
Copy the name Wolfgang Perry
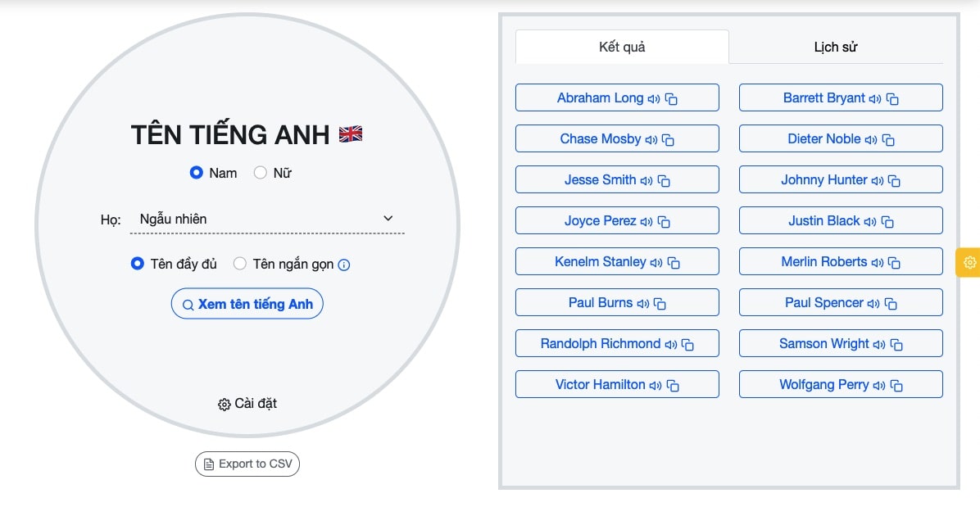coord(898,385)
